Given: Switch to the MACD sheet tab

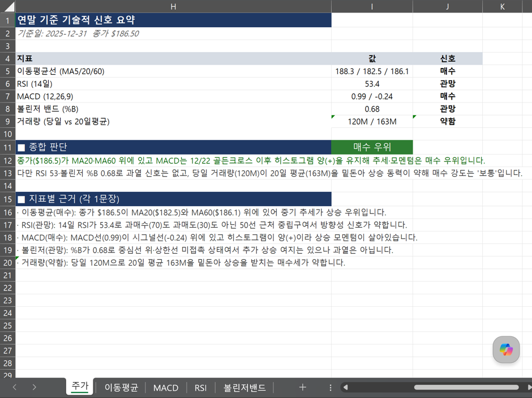Looking at the screenshot, I should [x=166, y=387].
